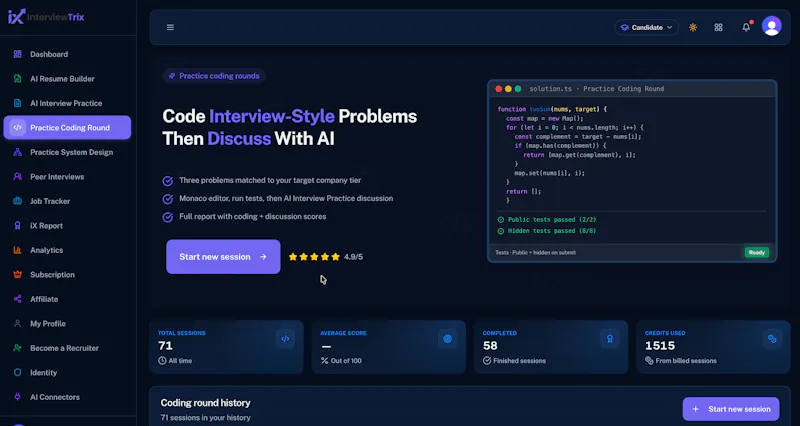Open AI Interview Practice page
This screenshot has width=800, height=426.
pos(67,103)
